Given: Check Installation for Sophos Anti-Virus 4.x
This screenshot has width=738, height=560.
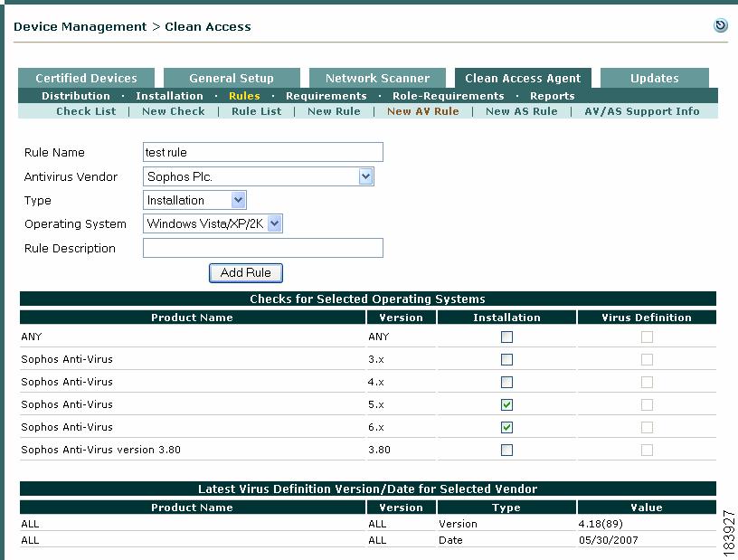Looking at the screenshot, I should (506, 382).
